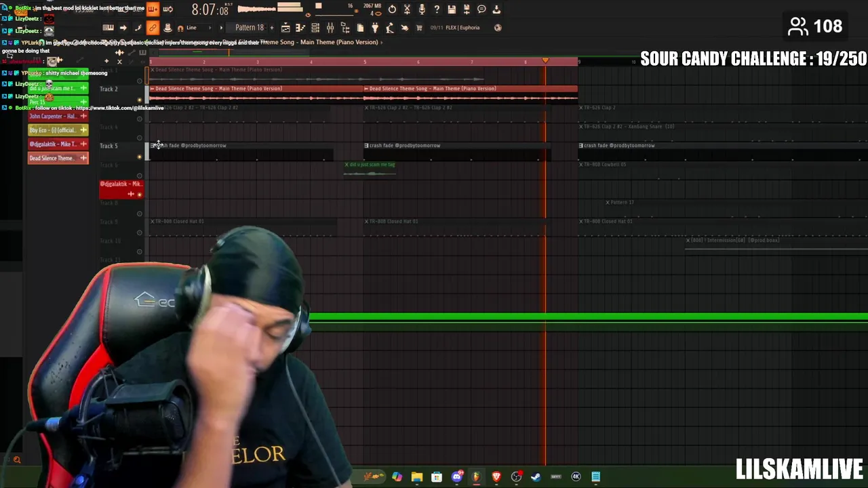Screen dimensions: 868x488
Task: Click the render audio export icon
Action: 467,9
